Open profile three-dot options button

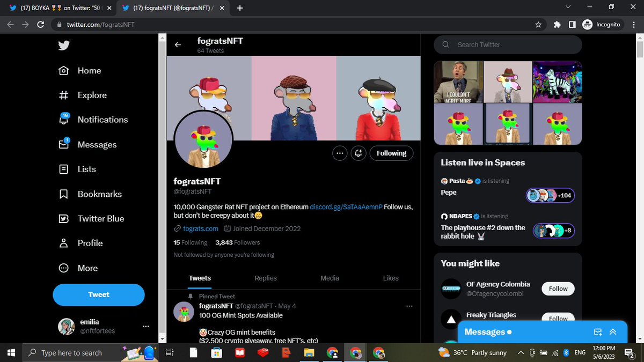pos(339,153)
